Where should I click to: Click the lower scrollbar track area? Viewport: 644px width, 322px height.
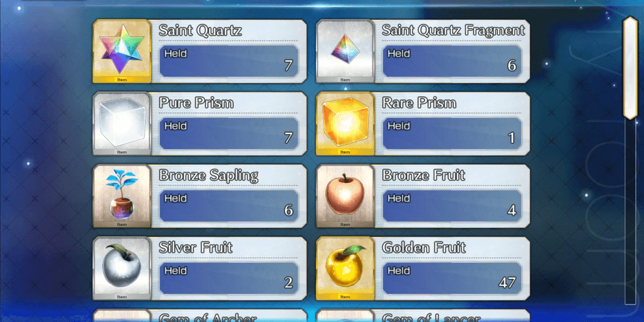pyautogui.click(x=630, y=212)
